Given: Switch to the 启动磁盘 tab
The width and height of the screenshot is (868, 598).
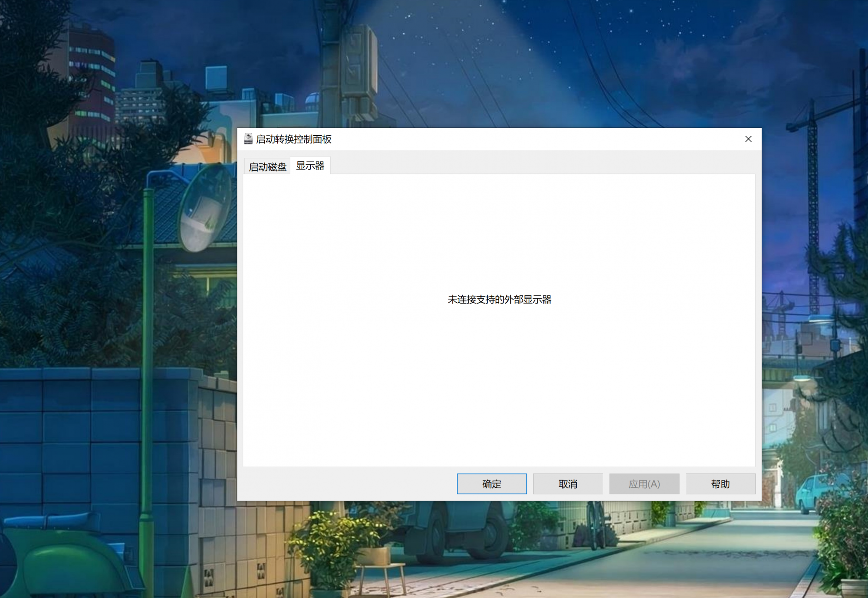Looking at the screenshot, I should [267, 167].
